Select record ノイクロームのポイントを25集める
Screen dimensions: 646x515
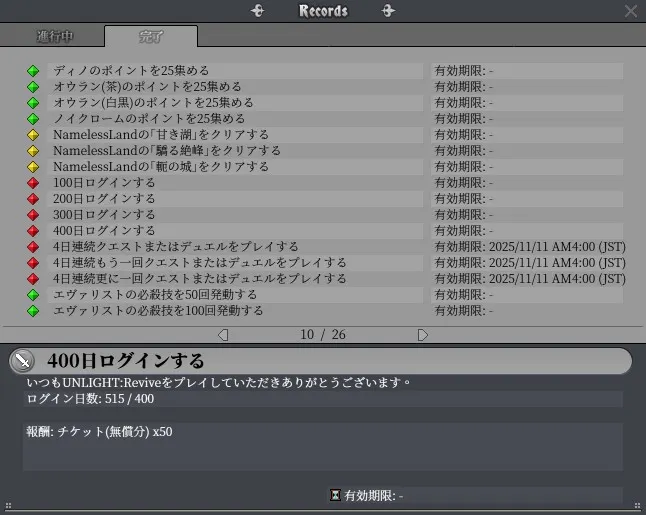click(235, 119)
